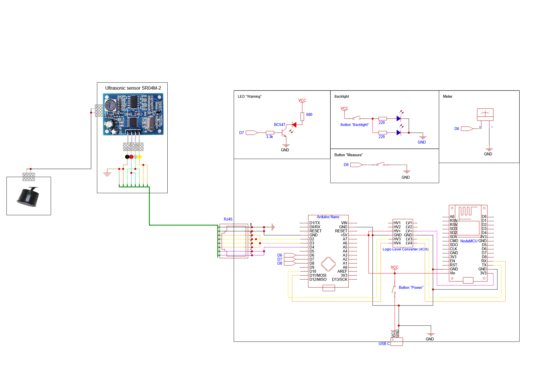The image size is (554, 392).
Task: Click the Button "Measure" switch symbol
Action: [x=380, y=164]
